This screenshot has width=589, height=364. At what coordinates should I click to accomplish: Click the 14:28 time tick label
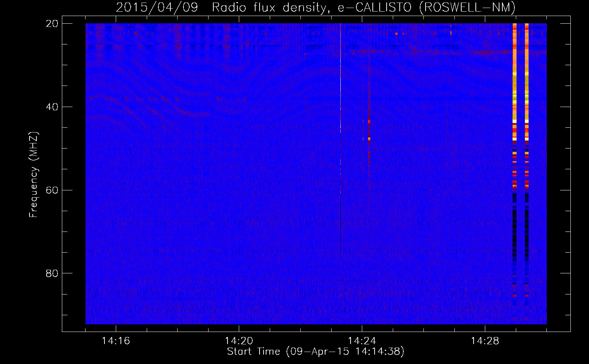(485, 341)
